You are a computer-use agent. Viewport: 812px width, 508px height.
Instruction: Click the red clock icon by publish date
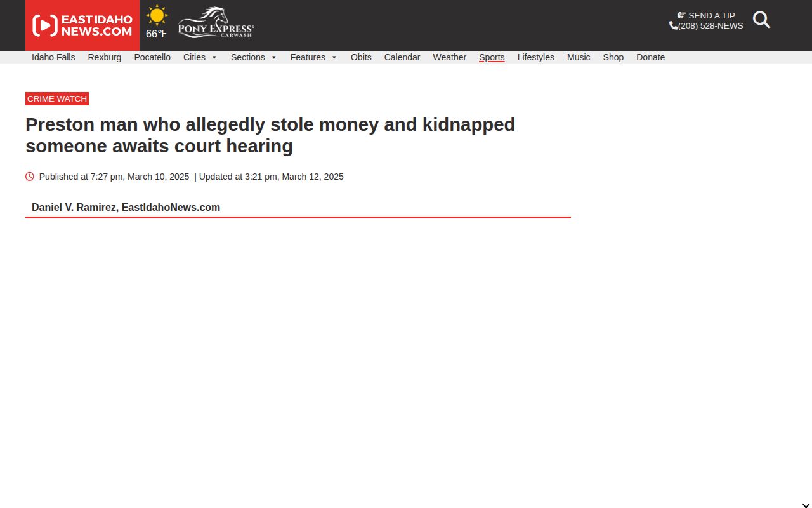click(x=30, y=177)
